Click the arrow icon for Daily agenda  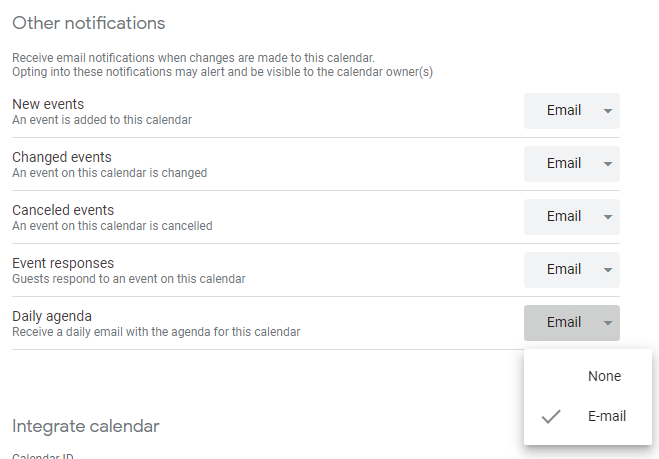point(608,323)
